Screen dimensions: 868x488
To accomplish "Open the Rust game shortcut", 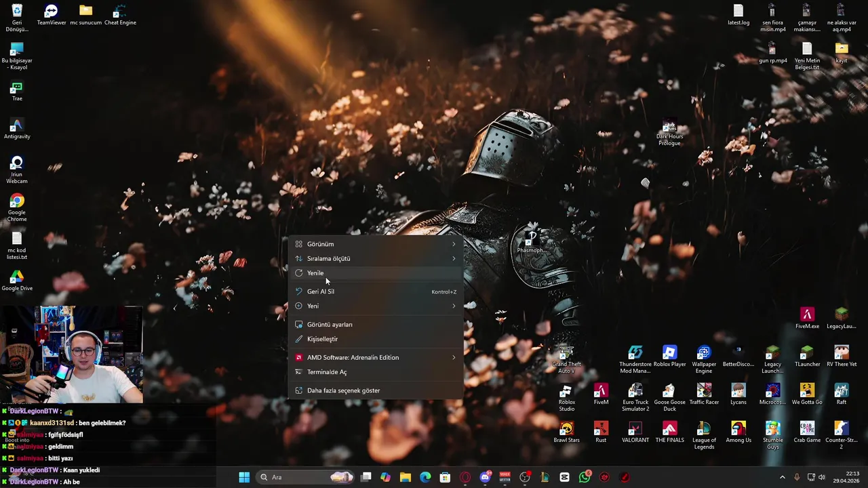I will (601, 432).
